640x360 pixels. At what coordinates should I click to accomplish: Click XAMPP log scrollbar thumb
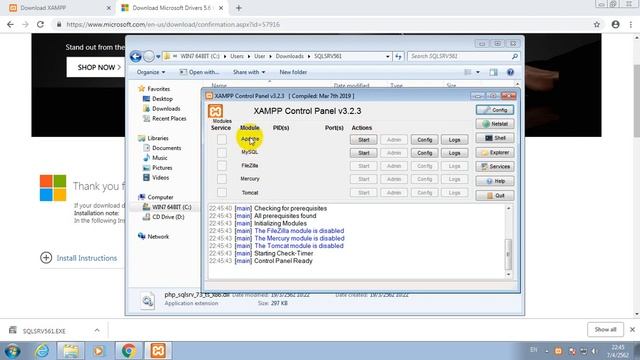tap(508, 254)
